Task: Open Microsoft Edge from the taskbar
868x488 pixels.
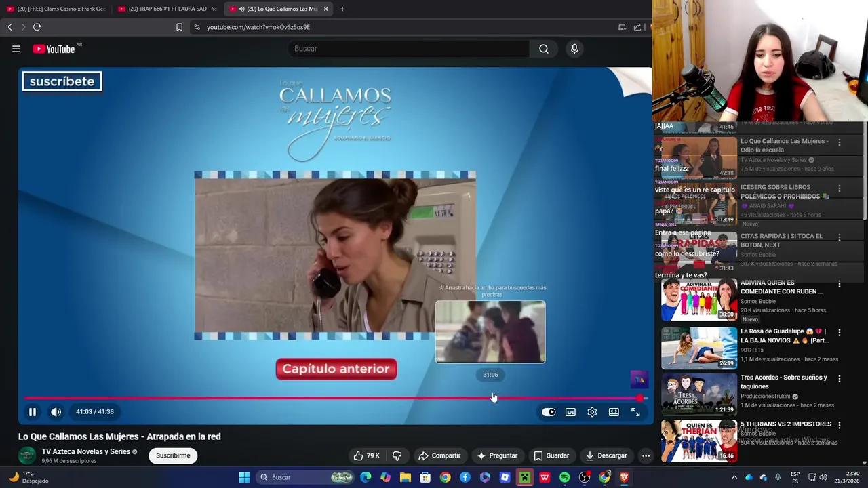Action: click(366, 477)
